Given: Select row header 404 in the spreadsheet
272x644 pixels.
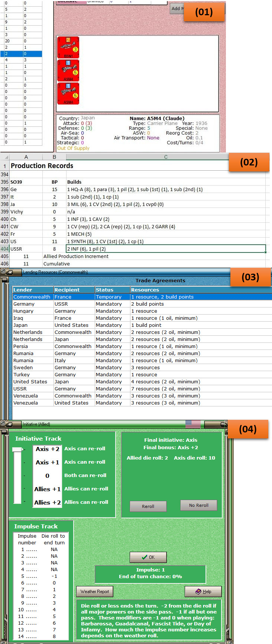Looking at the screenshot, I should pyautogui.click(x=4, y=249).
